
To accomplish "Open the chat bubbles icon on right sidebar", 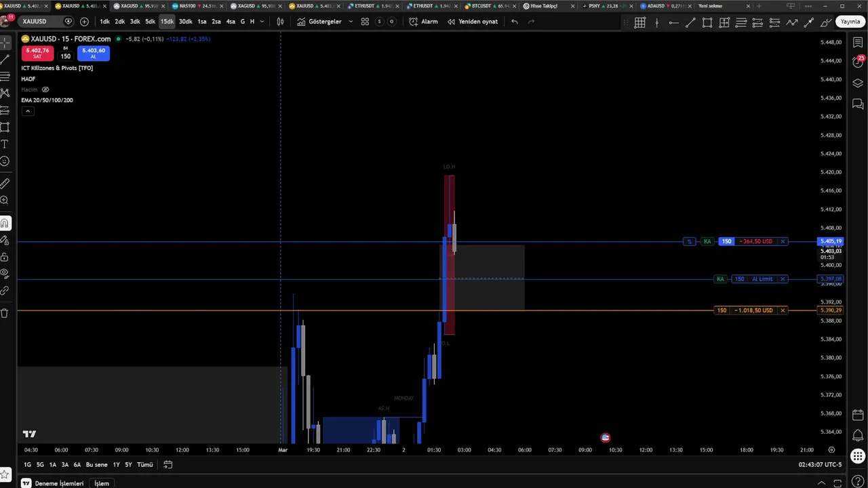I will [858, 104].
